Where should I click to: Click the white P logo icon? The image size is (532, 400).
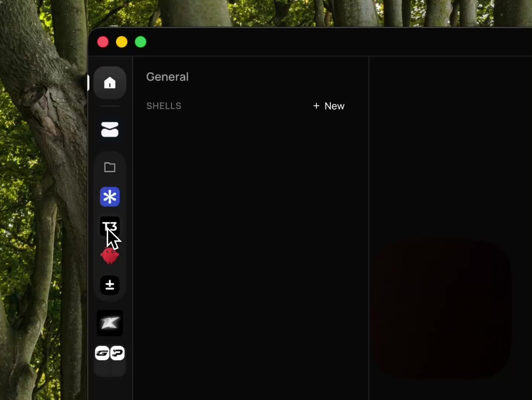117,353
